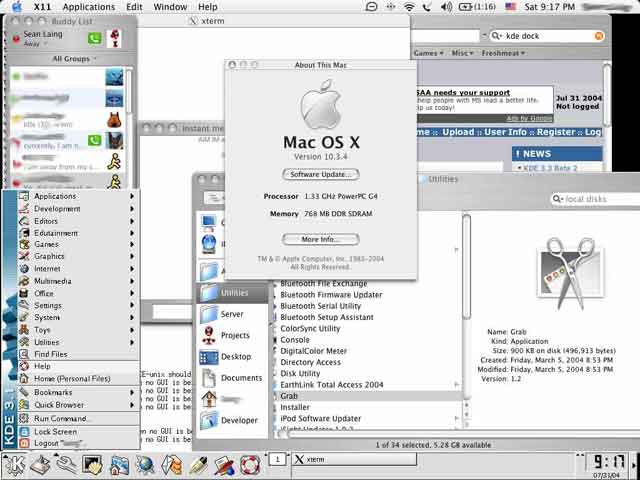Viewport: 640px width, 480px height.
Task: Open the KDE 3.3 Beta 2 news link
Action: point(550,168)
